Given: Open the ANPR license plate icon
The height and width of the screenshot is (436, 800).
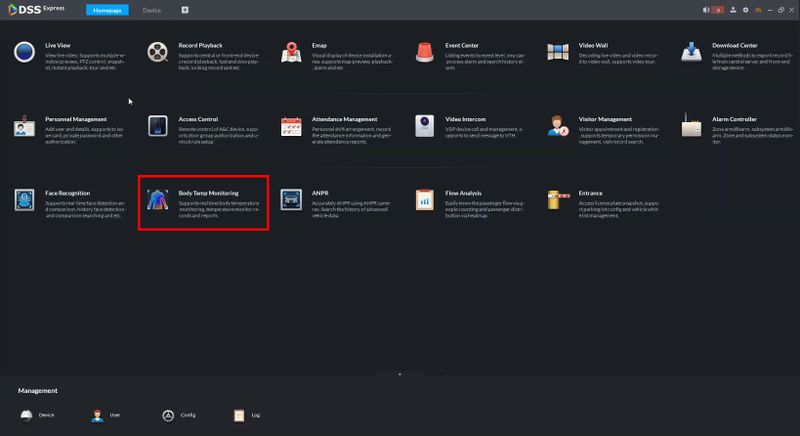Looking at the screenshot, I should tap(291, 199).
